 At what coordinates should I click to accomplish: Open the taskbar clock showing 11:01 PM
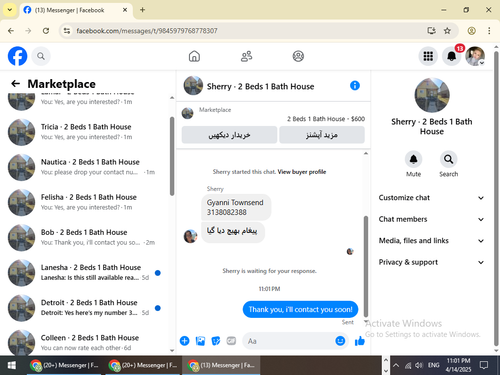(x=458, y=365)
